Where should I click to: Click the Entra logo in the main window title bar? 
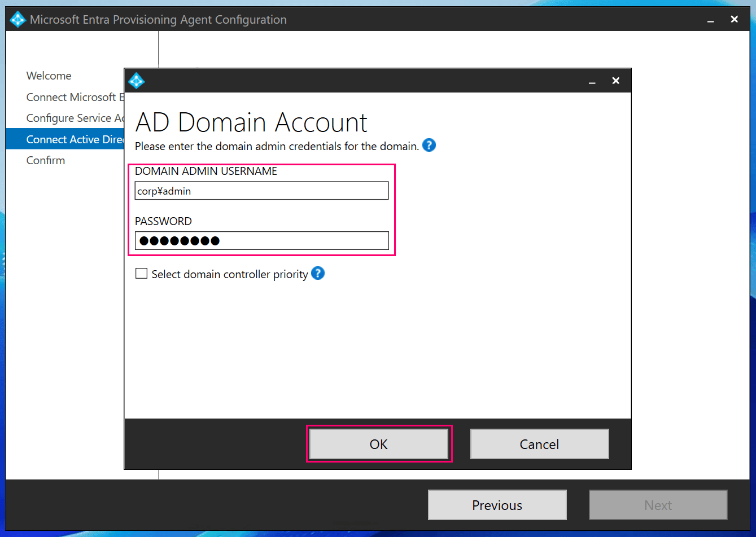18,20
